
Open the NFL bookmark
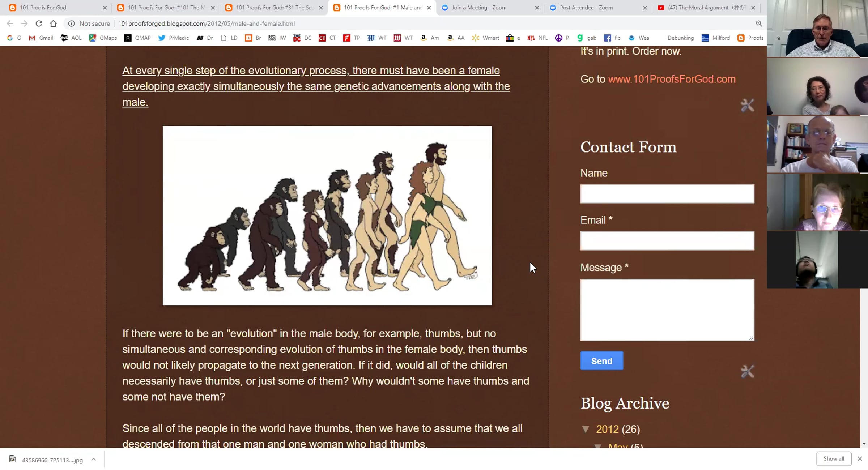(537, 38)
